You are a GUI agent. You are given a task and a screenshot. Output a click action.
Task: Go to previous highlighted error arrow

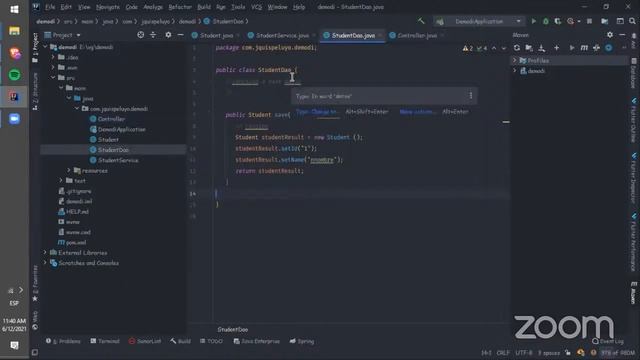(x=494, y=48)
